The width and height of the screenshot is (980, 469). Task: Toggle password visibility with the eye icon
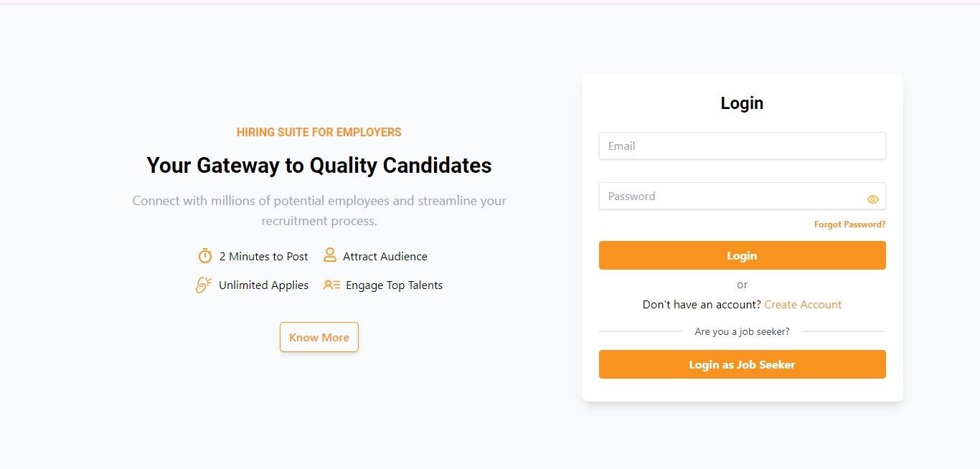coord(872,199)
